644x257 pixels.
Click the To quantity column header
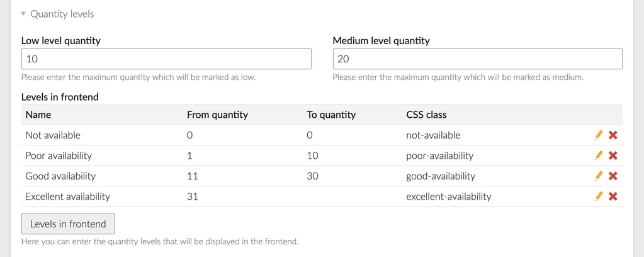pyautogui.click(x=331, y=115)
